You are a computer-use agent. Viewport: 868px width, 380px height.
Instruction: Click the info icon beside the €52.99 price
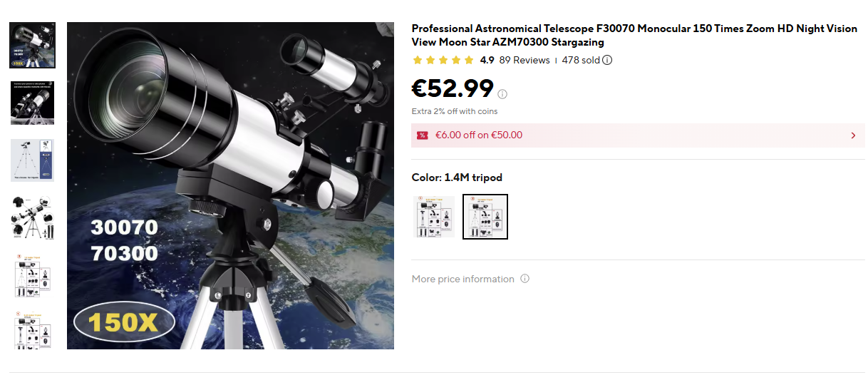click(502, 94)
